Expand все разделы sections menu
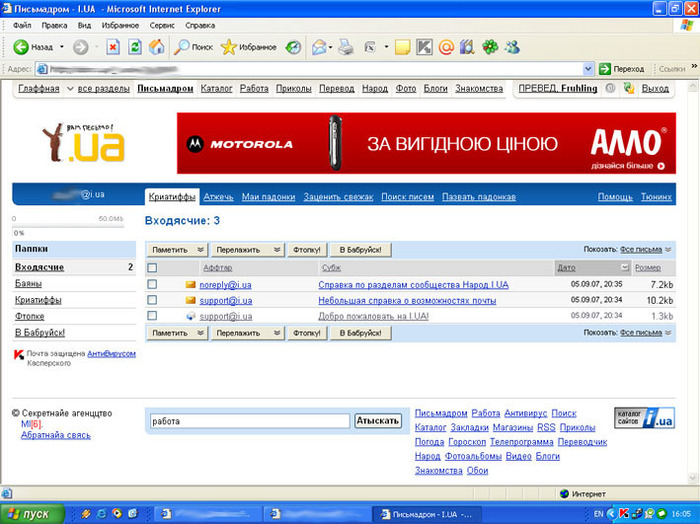This screenshot has height=524, width=700. (x=98, y=88)
